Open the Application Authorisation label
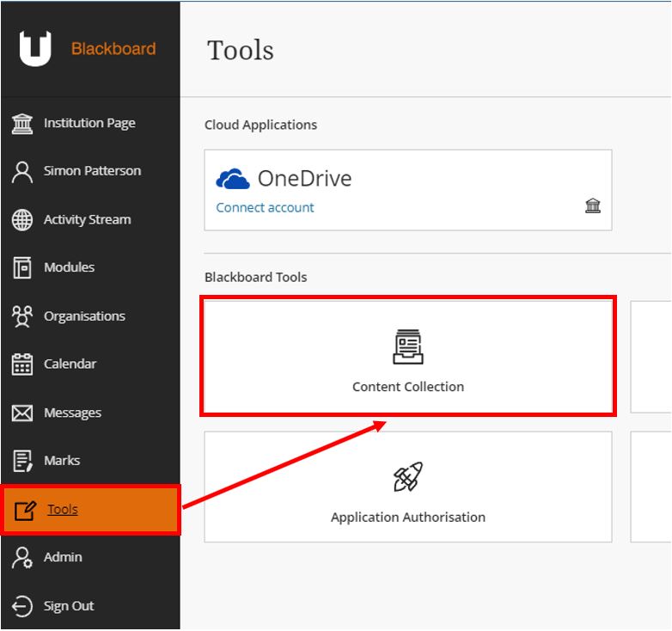Image resolution: width=672 pixels, height=631 pixels. tap(408, 518)
